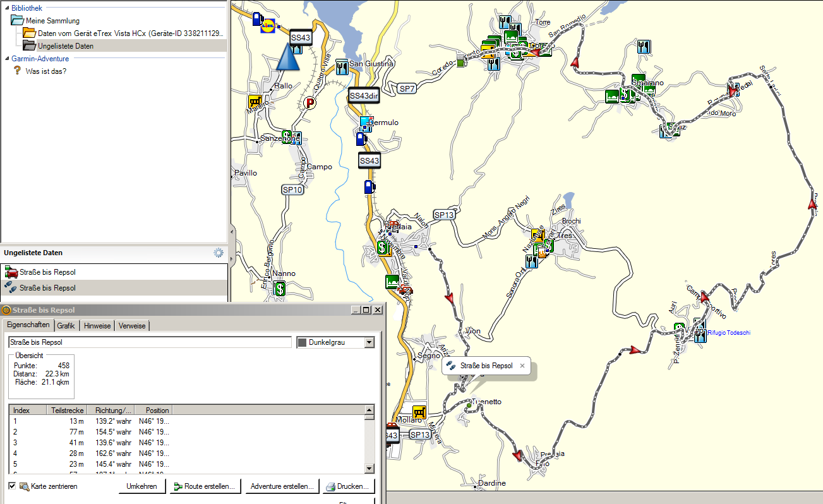Open the eTrex Vista HCx device data folder
This screenshot has width=823, height=504.
click(x=126, y=33)
